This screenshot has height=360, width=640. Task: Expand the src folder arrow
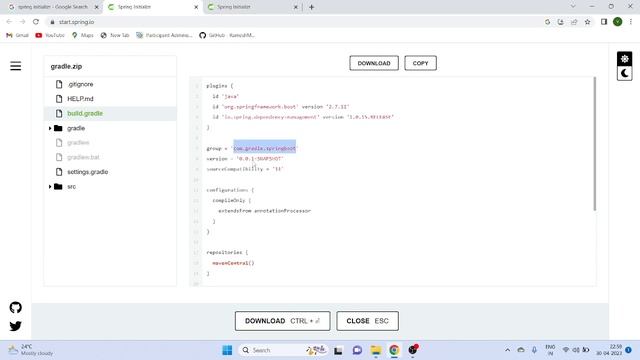50,187
